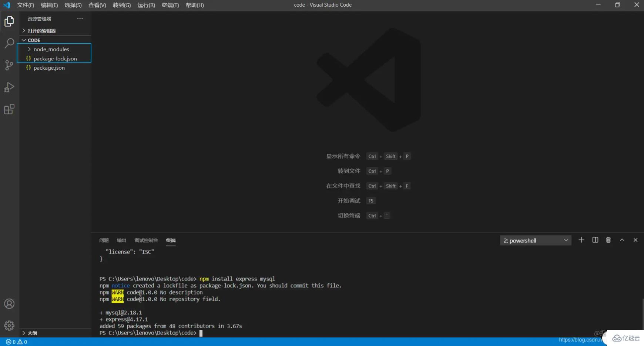Open the Search view in activity bar
Viewport: 644px width, 346px height.
tap(9, 43)
